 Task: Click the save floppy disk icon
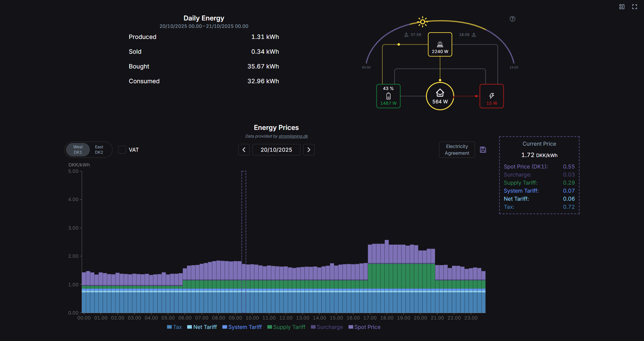pos(483,150)
